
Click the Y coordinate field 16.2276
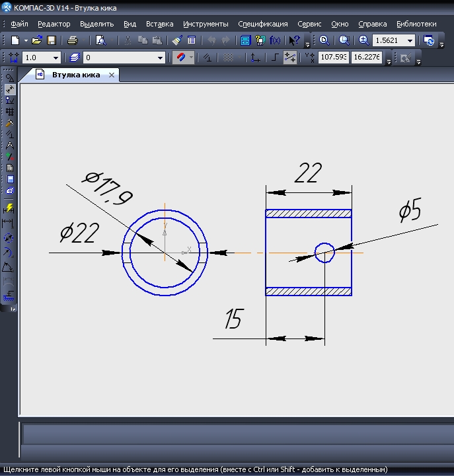point(367,57)
